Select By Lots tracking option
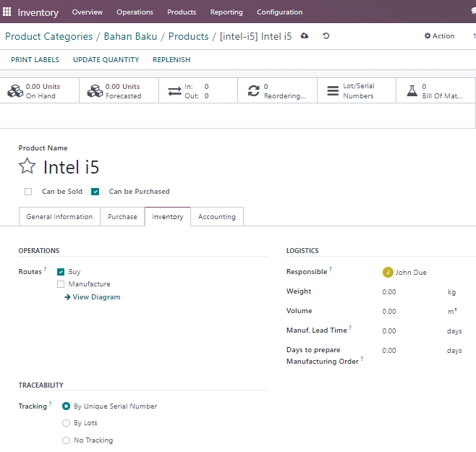Image resolution: width=476 pixels, height=452 pixels. point(66,423)
